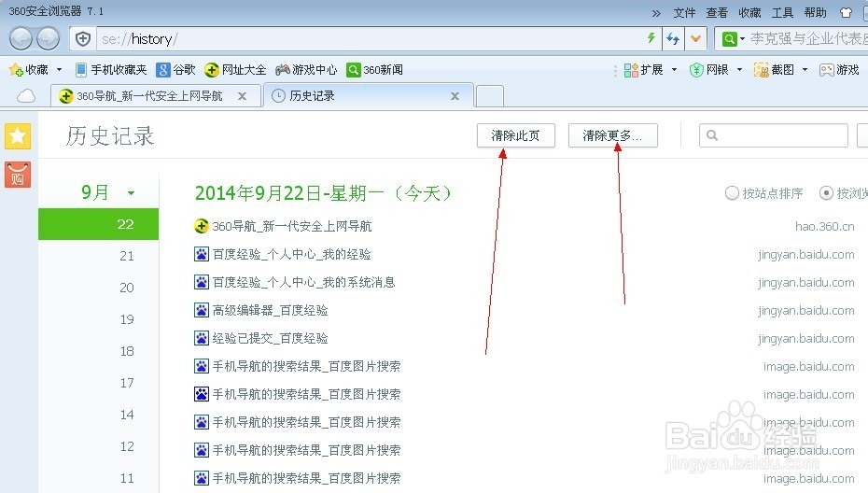Close the 360导航 tab
This screenshot has width=868, height=493.
pyautogui.click(x=242, y=96)
